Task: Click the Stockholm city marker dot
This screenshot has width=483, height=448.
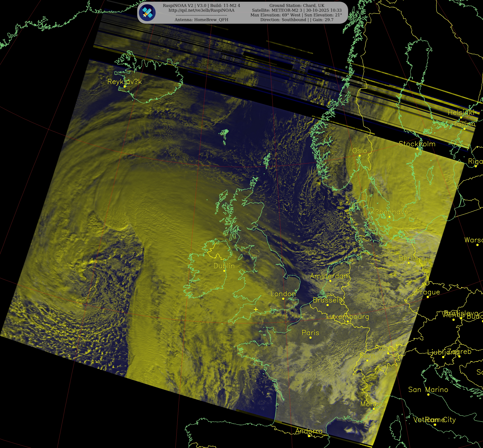Action: point(417,149)
